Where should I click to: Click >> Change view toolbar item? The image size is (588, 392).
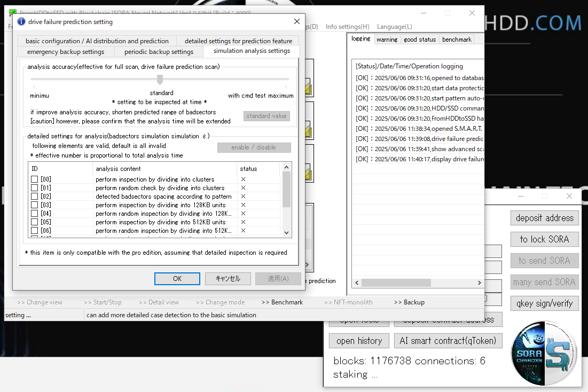[40, 302]
